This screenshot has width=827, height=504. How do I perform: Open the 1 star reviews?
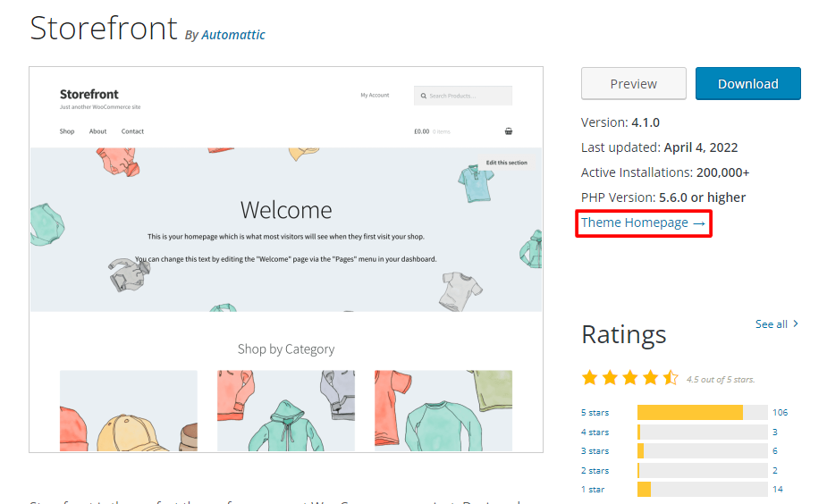[593, 490]
